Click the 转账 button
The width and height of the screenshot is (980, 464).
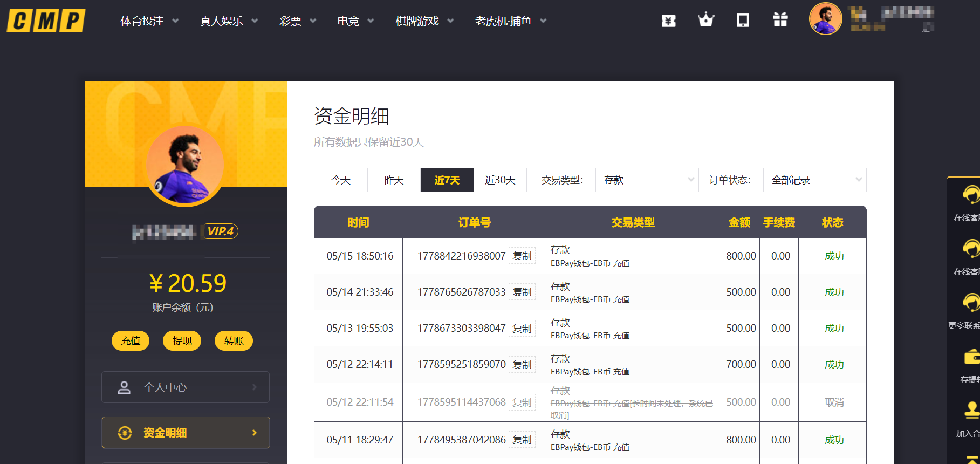[x=234, y=341]
